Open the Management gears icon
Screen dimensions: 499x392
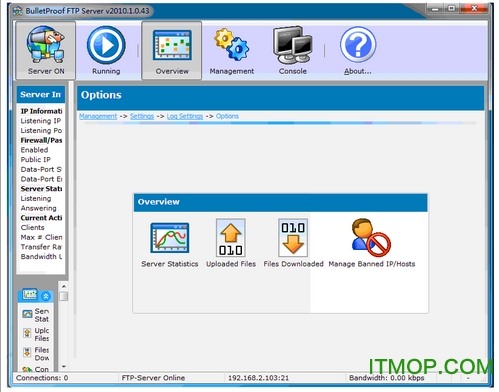pos(232,44)
